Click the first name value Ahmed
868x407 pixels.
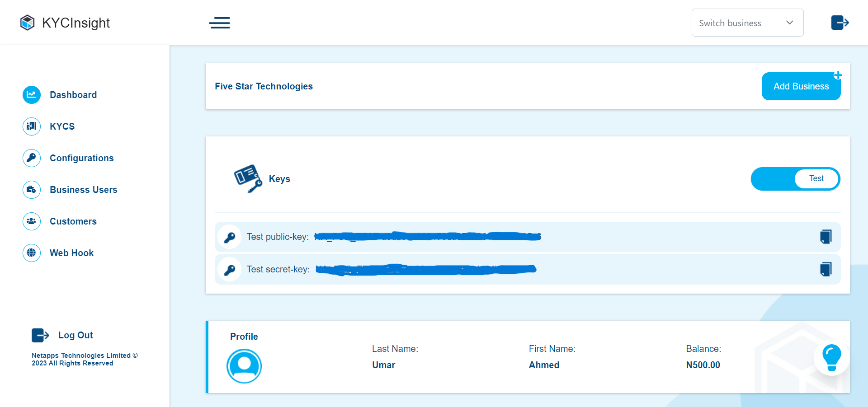click(544, 365)
